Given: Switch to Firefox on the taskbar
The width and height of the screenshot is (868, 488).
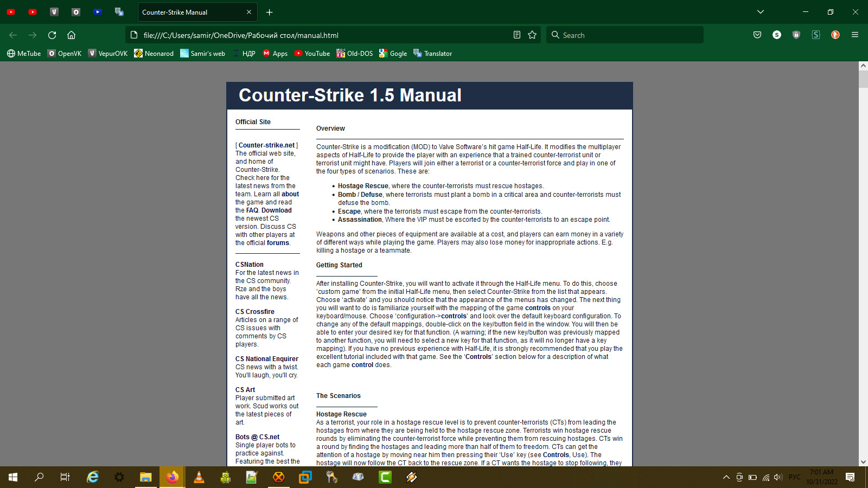Looking at the screenshot, I should point(173,477).
